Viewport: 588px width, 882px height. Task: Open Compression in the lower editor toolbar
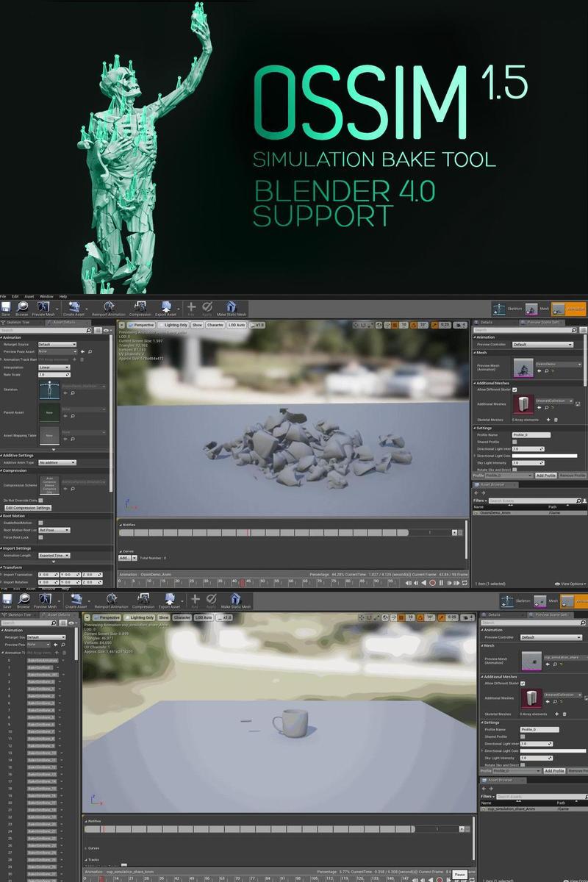point(143,602)
